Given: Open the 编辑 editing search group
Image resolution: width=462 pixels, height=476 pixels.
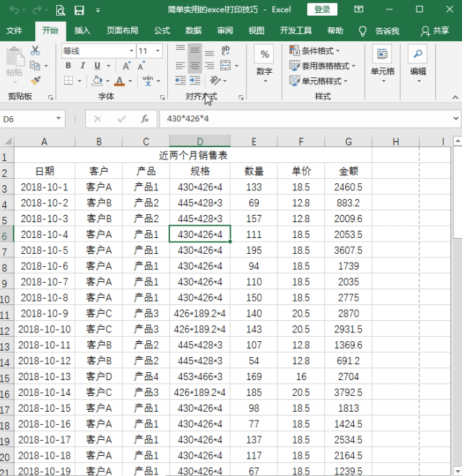Looking at the screenshot, I should pyautogui.click(x=418, y=64).
